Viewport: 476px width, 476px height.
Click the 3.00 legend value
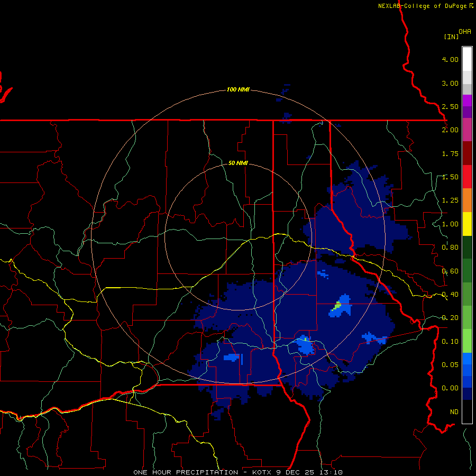click(x=450, y=83)
